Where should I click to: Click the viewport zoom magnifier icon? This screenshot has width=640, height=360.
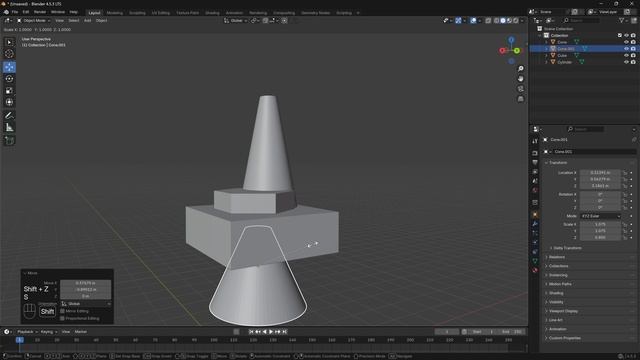(520, 69)
